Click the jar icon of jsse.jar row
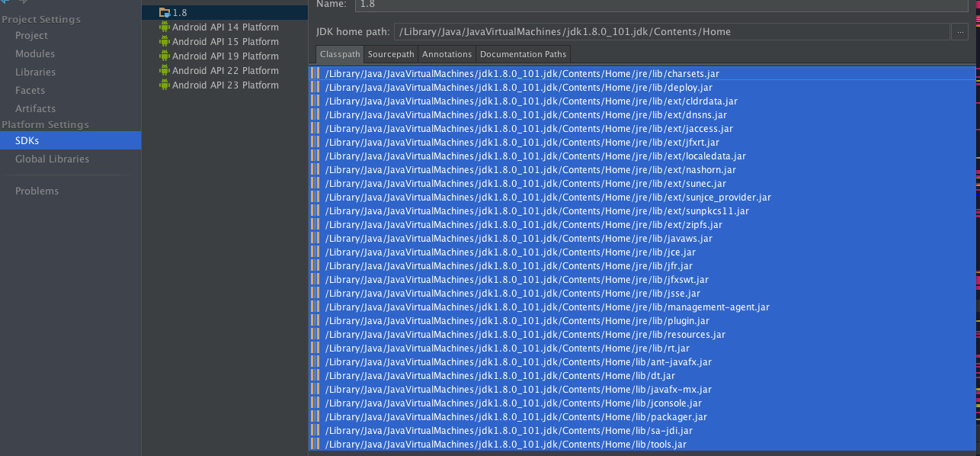Screen dimensions: 980x456 315,294
